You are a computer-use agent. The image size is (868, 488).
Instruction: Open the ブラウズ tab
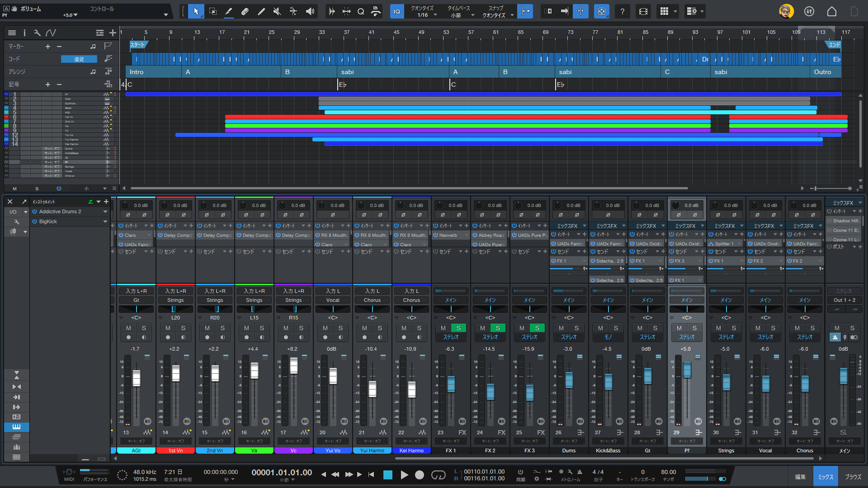coord(853,477)
